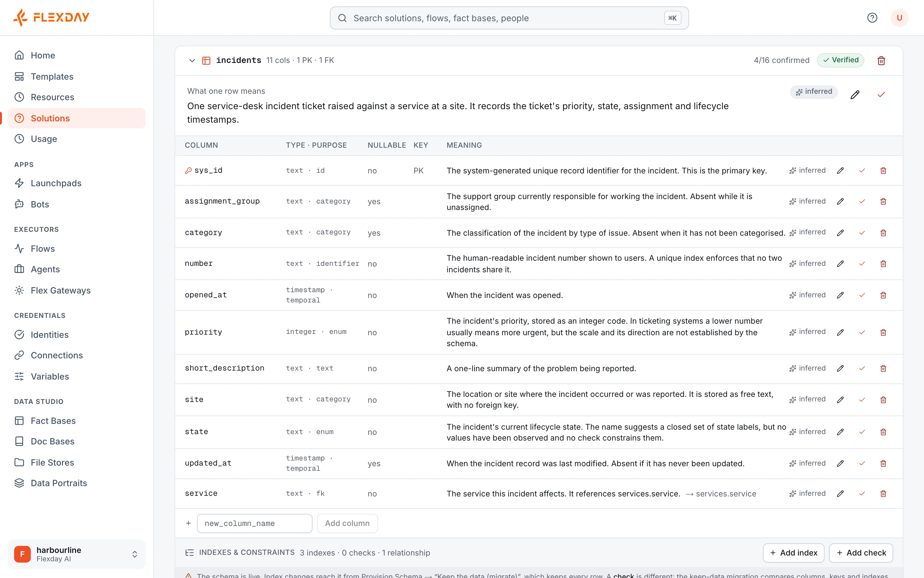Go to Home in sidebar
This screenshot has width=924, height=578.
coord(77,56)
